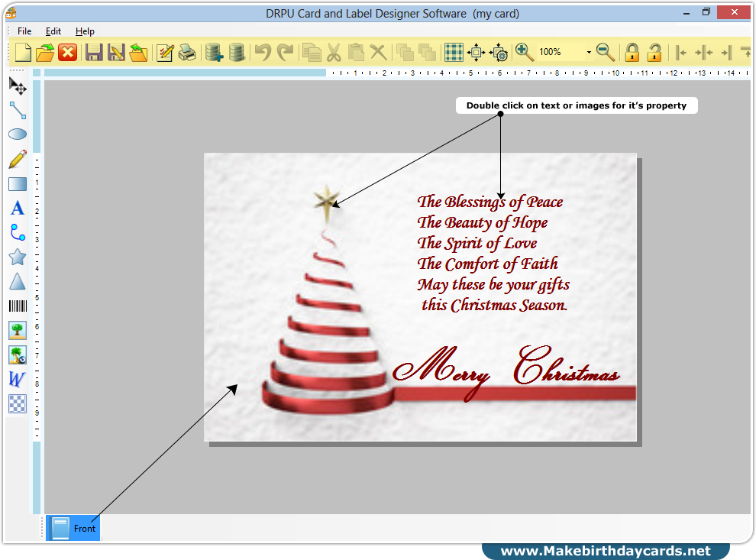Select the Curve path tool
Image resolution: width=756 pixels, height=560 pixels.
click(18, 232)
